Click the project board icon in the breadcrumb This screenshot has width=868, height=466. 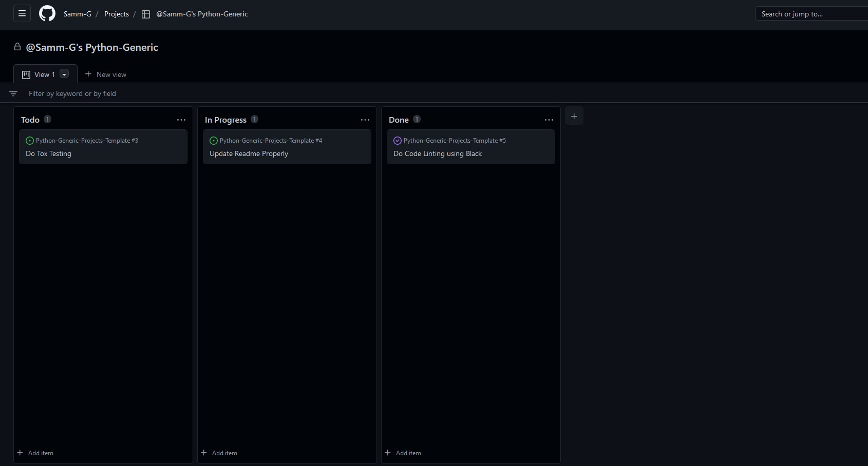coord(145,14)
